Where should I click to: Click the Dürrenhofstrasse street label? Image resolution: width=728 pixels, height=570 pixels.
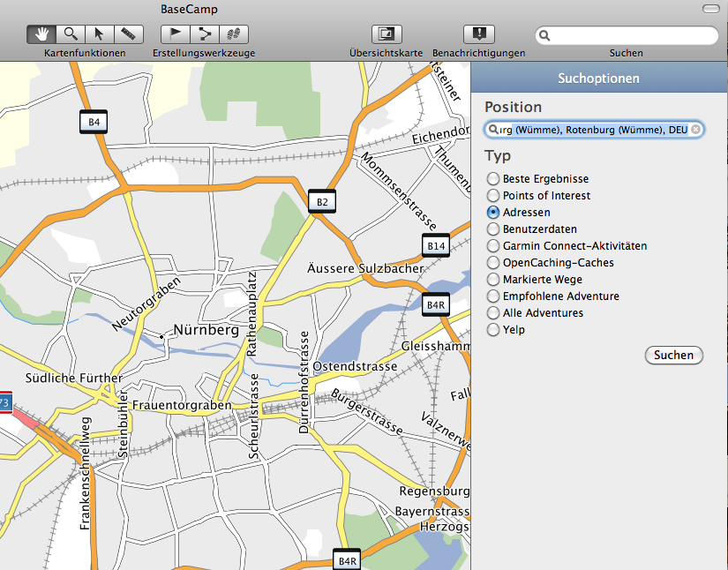[304, 382]
